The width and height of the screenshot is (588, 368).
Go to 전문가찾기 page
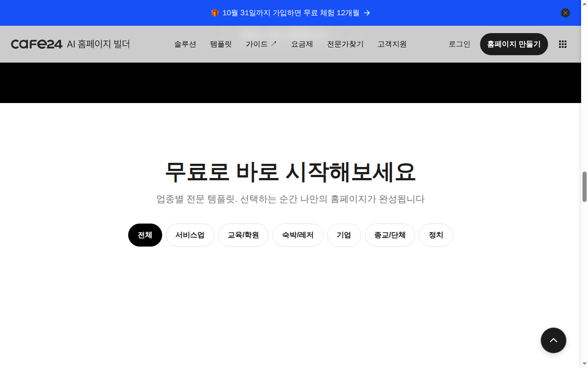click(345, 44)
